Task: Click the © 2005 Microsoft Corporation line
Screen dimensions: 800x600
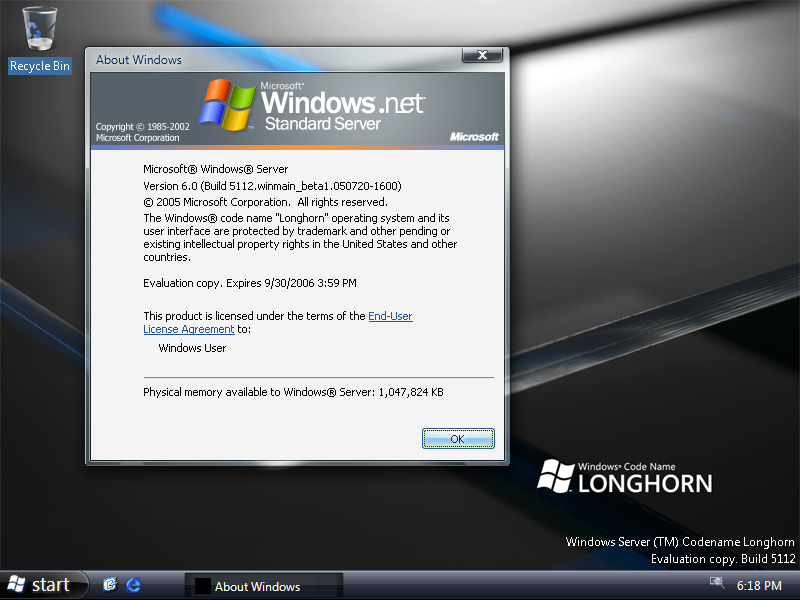Action: [265, 202]
